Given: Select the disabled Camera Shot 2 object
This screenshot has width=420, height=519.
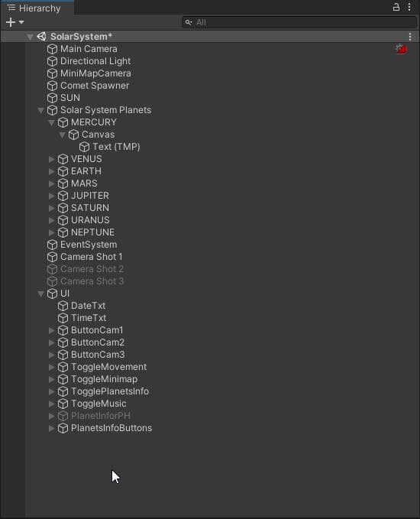Looking at the screenshot, I should (92, 269).
